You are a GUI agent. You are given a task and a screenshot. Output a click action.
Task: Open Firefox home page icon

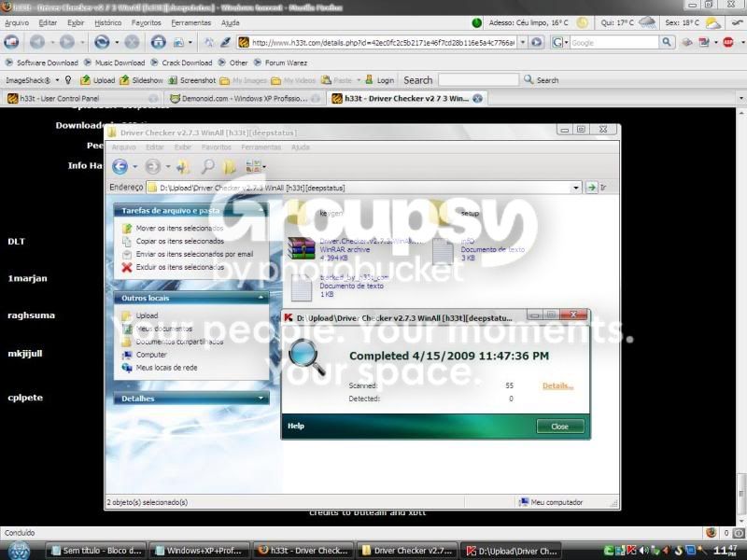point(158,42)
